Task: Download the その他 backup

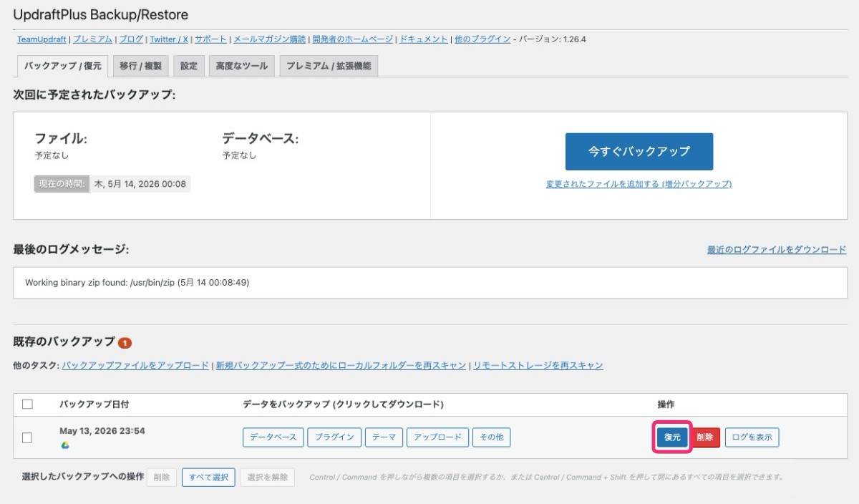Action: tap(492, 437)
